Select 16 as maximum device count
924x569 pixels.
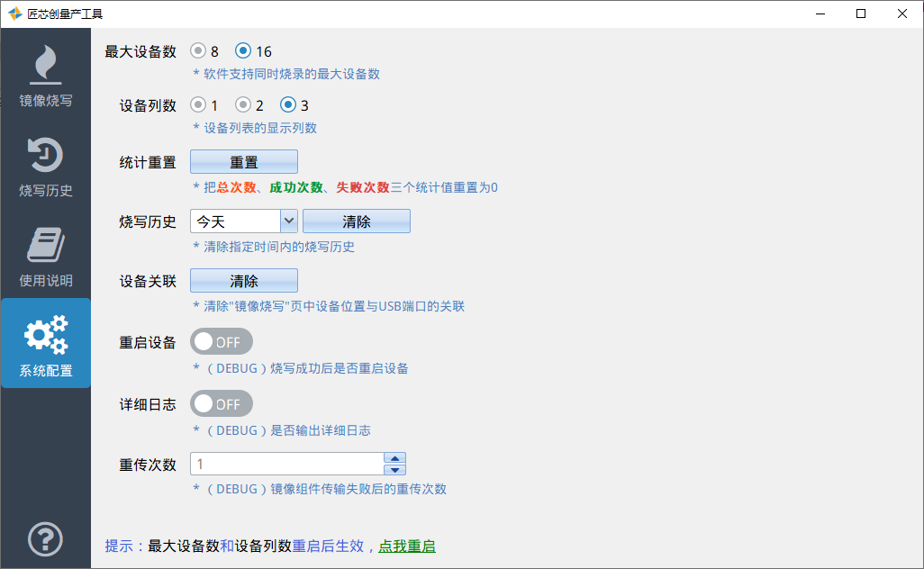(x=241, y=51)
